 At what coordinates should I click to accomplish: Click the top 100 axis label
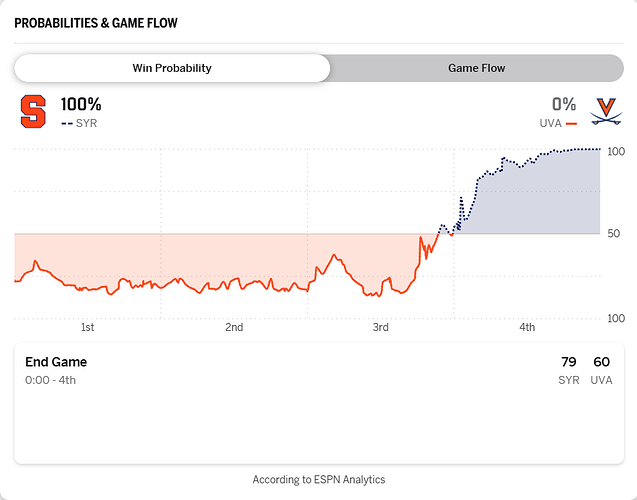point(616,152)
